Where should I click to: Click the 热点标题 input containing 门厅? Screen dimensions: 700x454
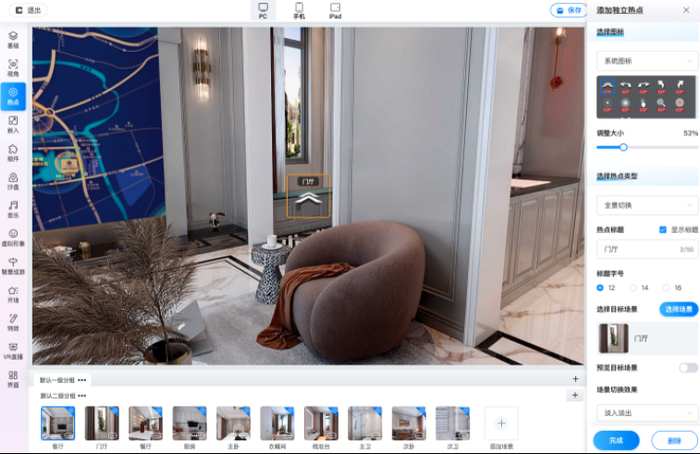coord(647,249)
